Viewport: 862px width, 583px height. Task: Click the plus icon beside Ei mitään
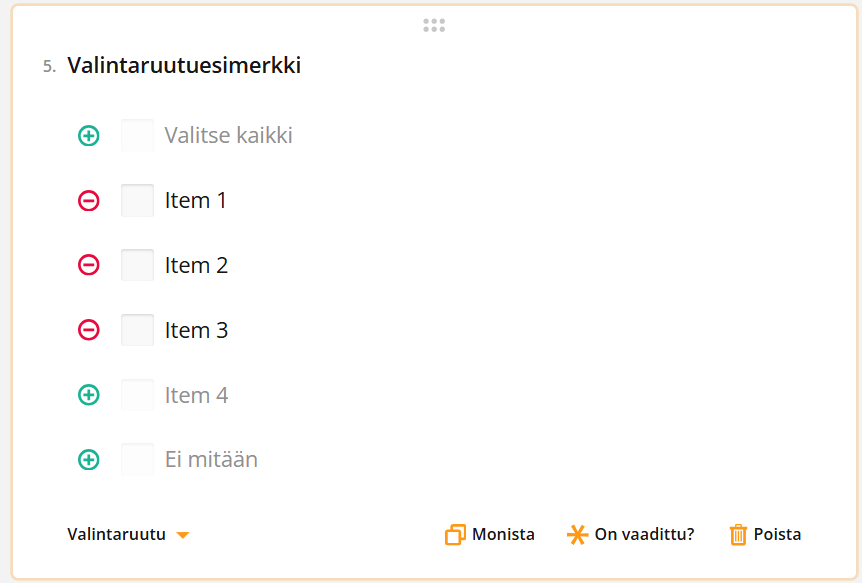(x=88, y=459)
